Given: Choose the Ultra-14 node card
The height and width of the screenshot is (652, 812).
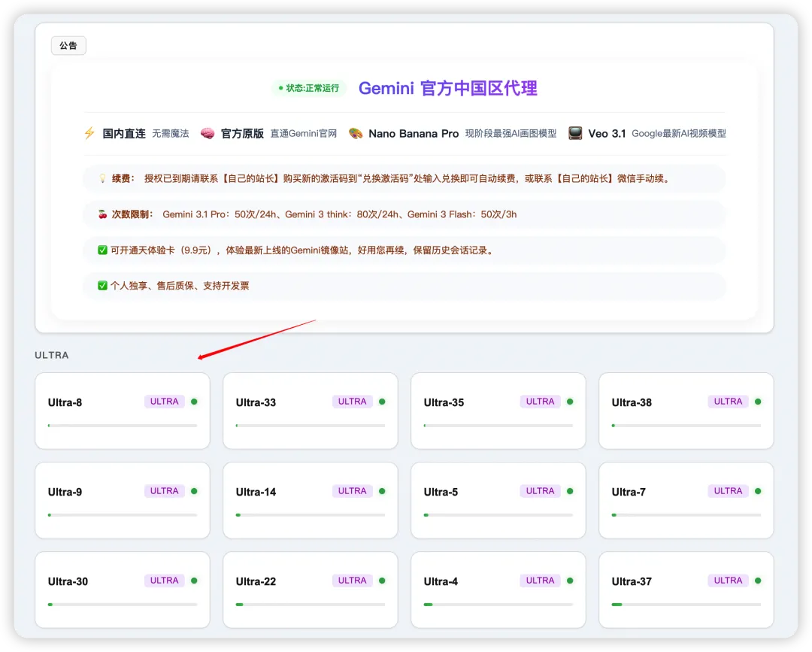Looking at the screenshot, I should point(311,500).
